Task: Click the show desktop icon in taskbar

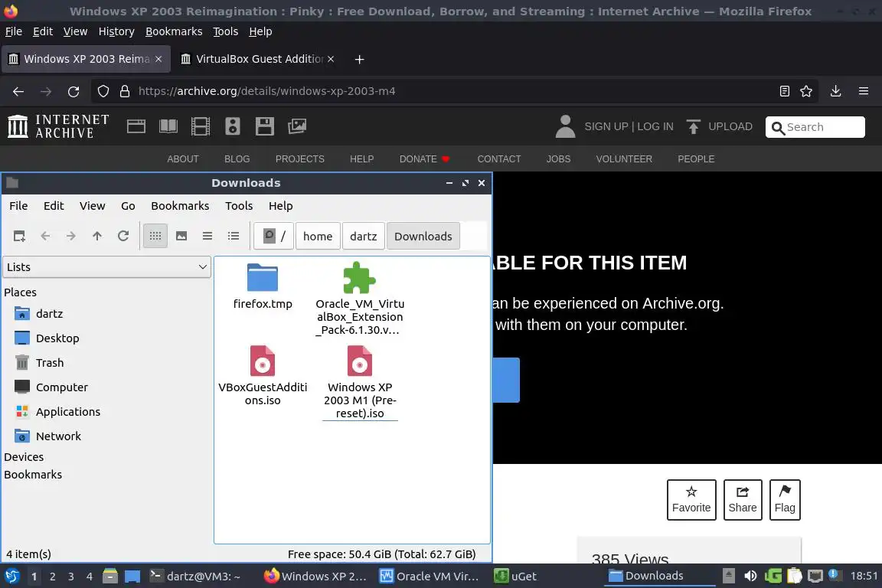Action: click(x=132, y=577)
